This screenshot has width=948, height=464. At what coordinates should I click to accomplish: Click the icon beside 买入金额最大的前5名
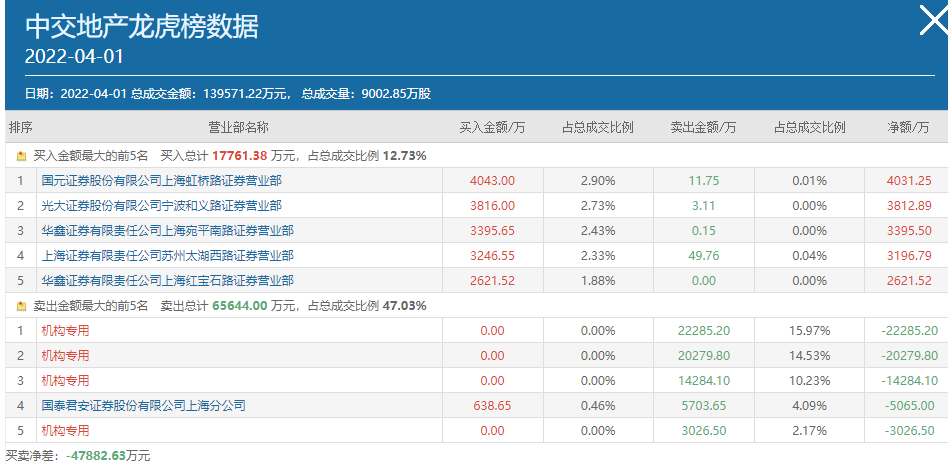click(x=21, y=156)
